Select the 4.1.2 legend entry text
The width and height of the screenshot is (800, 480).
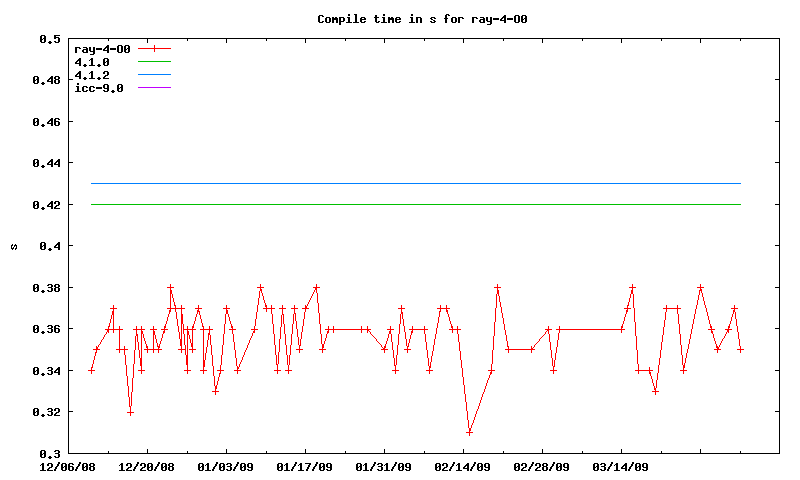pos(92,75)
